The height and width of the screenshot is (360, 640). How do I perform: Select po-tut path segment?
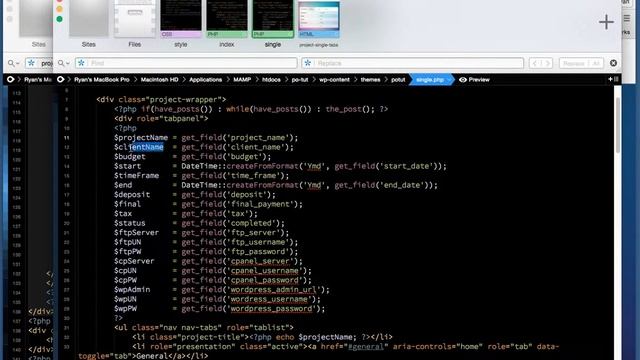[x=300, y=80]
